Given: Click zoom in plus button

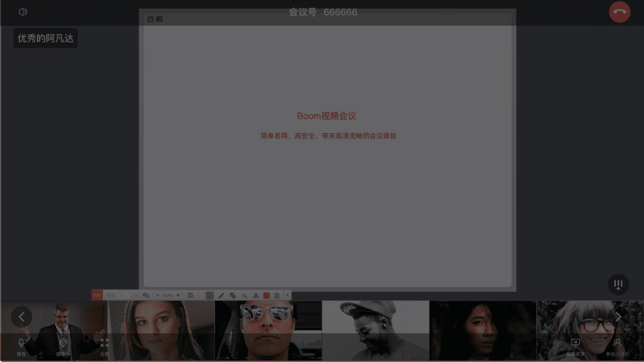Looking at the screenshot, I should tap(178, 295).
